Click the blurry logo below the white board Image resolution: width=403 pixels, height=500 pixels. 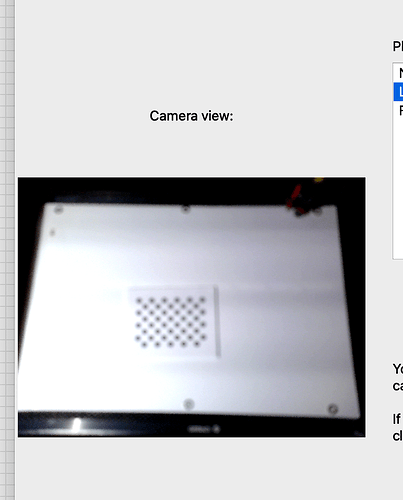click(x=204, y=429)
